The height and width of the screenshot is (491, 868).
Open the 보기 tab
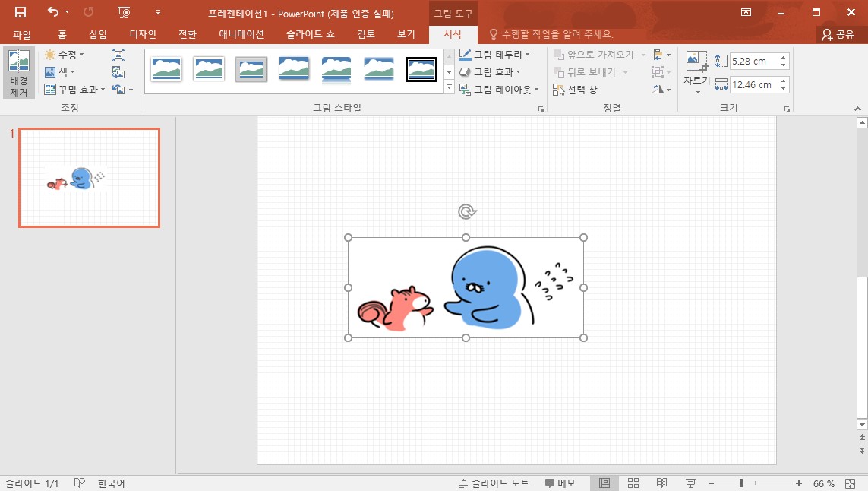coord(406,34)
